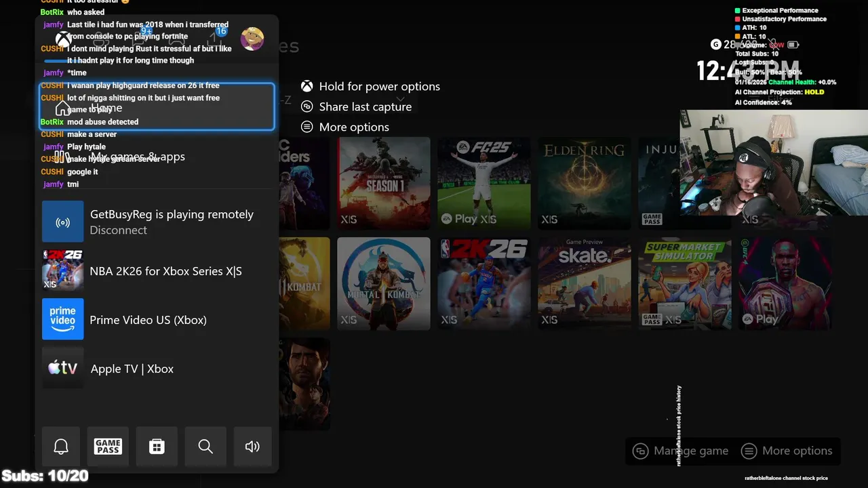This screenshot has height=488, width=868.
Task: Click the streamer webcam overlay
Action: coord(774,163)
